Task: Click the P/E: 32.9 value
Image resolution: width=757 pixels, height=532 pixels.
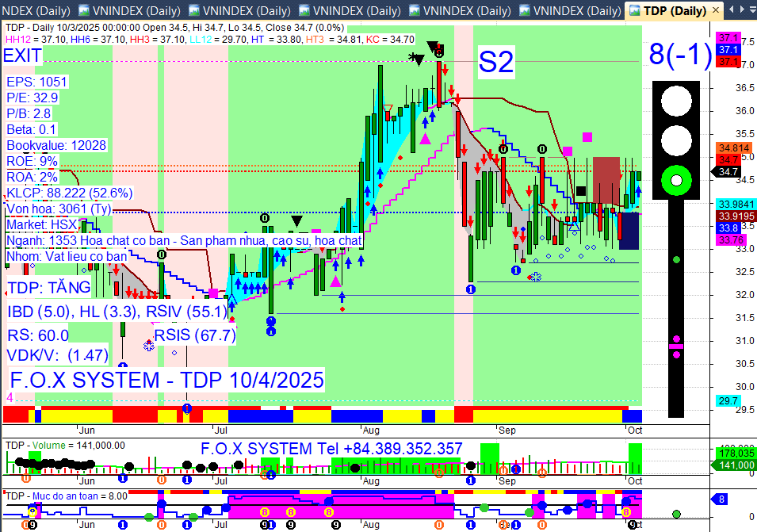Action: [x=32, y=98]
